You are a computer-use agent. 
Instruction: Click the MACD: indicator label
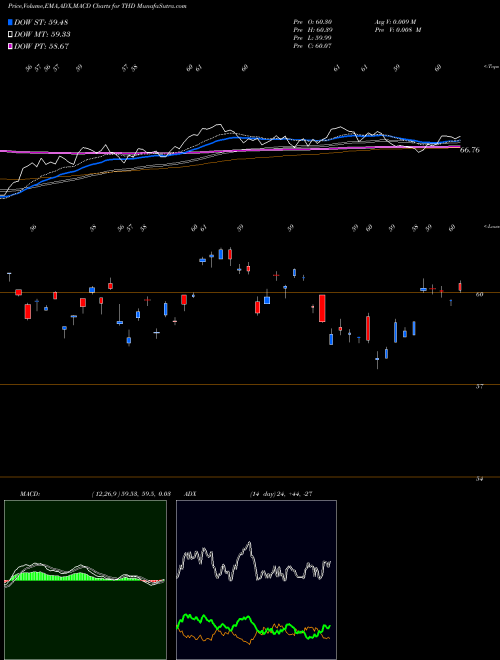pyautogui.click(x=30, y=494)
